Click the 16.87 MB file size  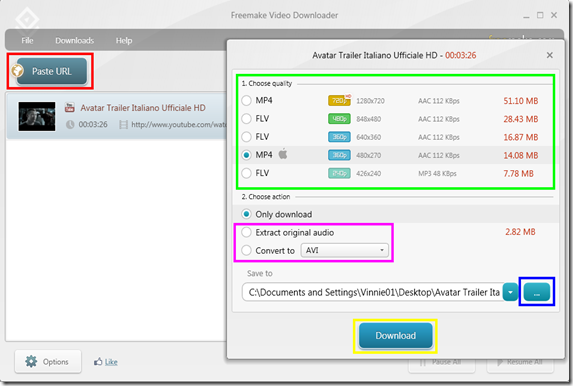point(521,137)
